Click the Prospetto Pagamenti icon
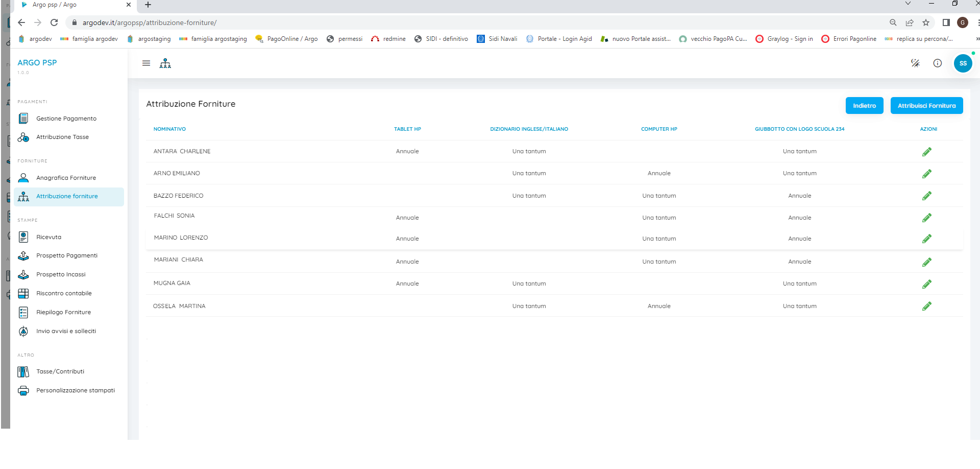 click(23, 255)
